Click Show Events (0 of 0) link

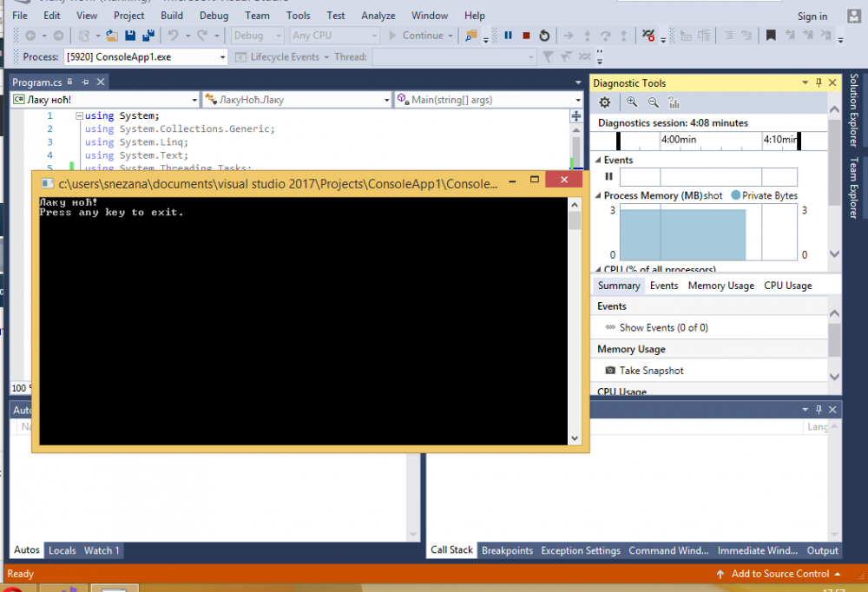[663, 327]
